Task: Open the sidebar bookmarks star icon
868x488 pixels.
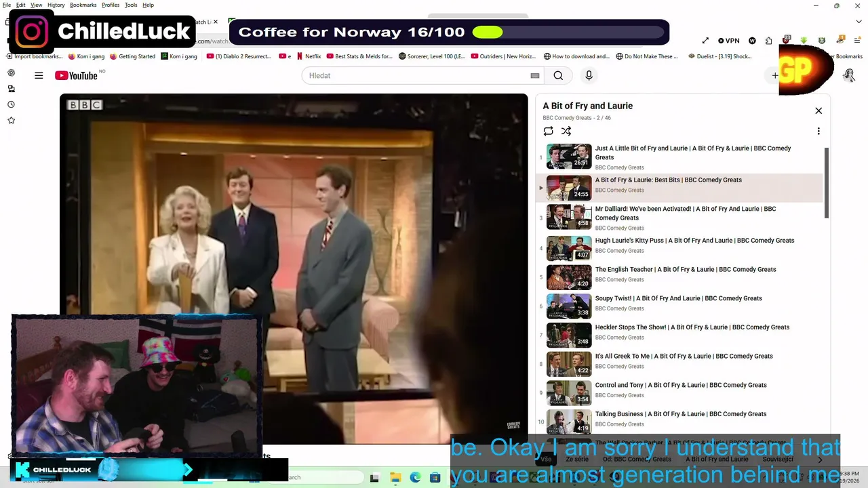Action: point(11,121)
